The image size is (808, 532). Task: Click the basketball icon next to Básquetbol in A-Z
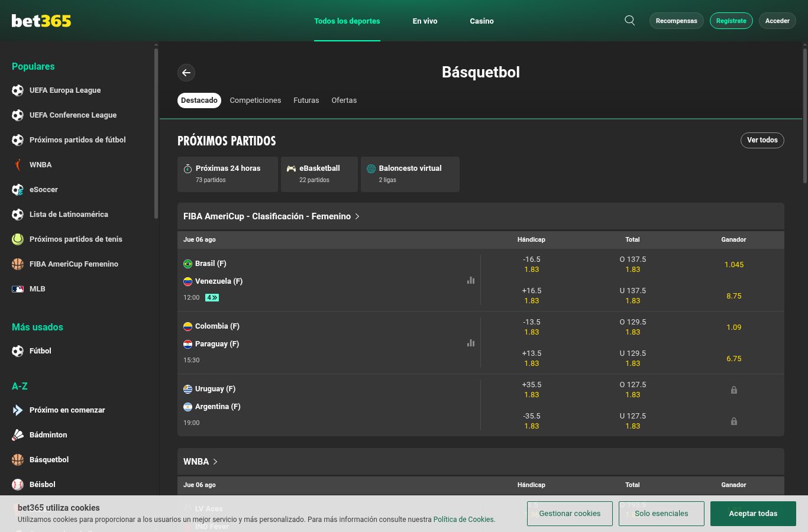click(x=18, y=460)
